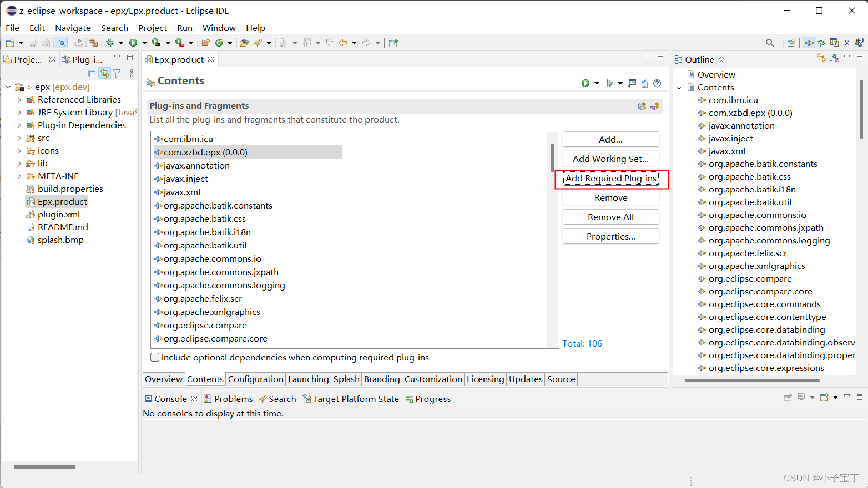Open the File menu
The height and width of the screenshot is (488, 868).
coord(12,28)
